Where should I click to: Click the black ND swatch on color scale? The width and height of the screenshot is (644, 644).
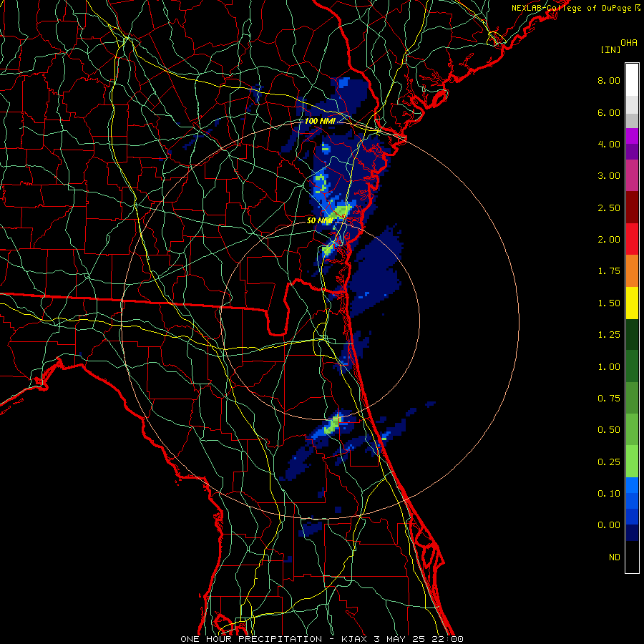[632, 557]
